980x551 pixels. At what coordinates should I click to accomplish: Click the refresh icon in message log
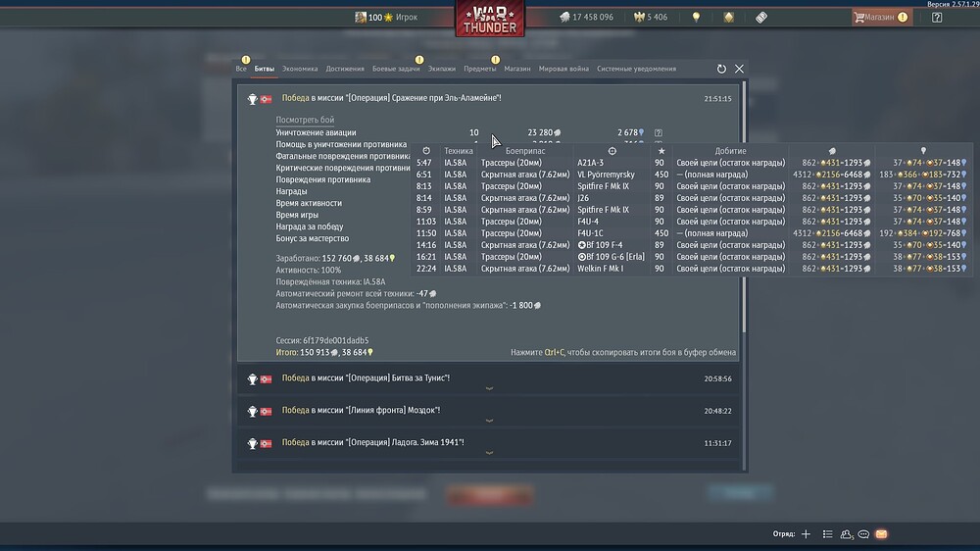tap(721, 69)
